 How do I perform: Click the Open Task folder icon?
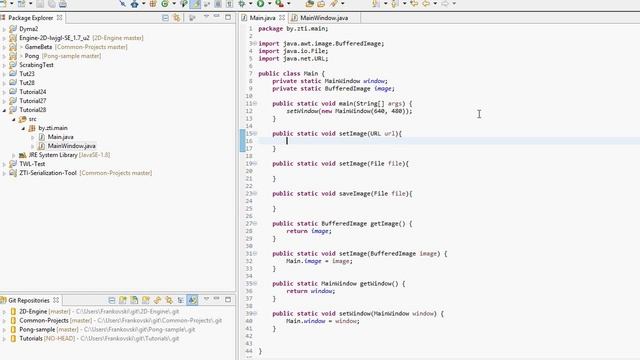coord(321,4)
